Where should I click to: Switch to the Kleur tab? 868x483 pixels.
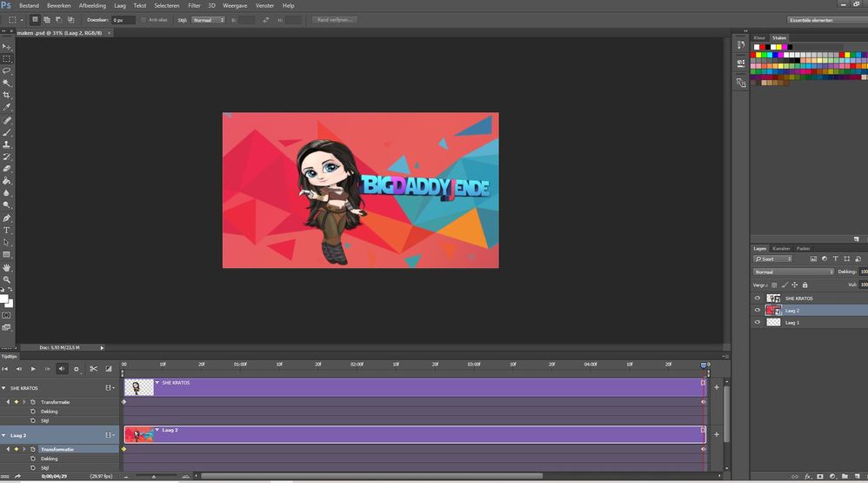(x=759, y=38)
